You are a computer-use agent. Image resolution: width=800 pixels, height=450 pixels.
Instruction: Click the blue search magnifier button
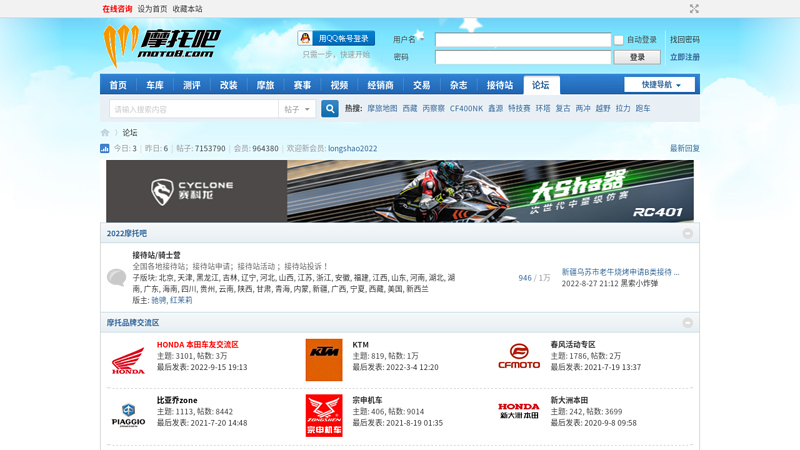[x=330, y=109]
